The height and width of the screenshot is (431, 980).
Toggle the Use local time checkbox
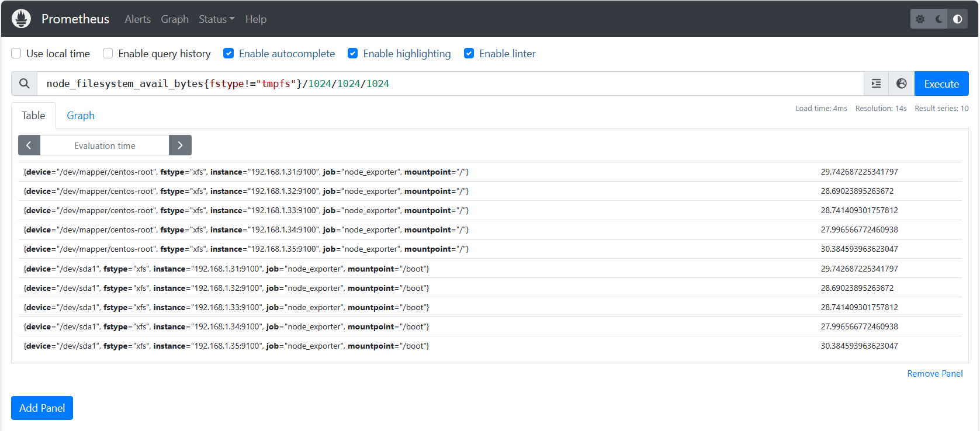tap(16, 54)
